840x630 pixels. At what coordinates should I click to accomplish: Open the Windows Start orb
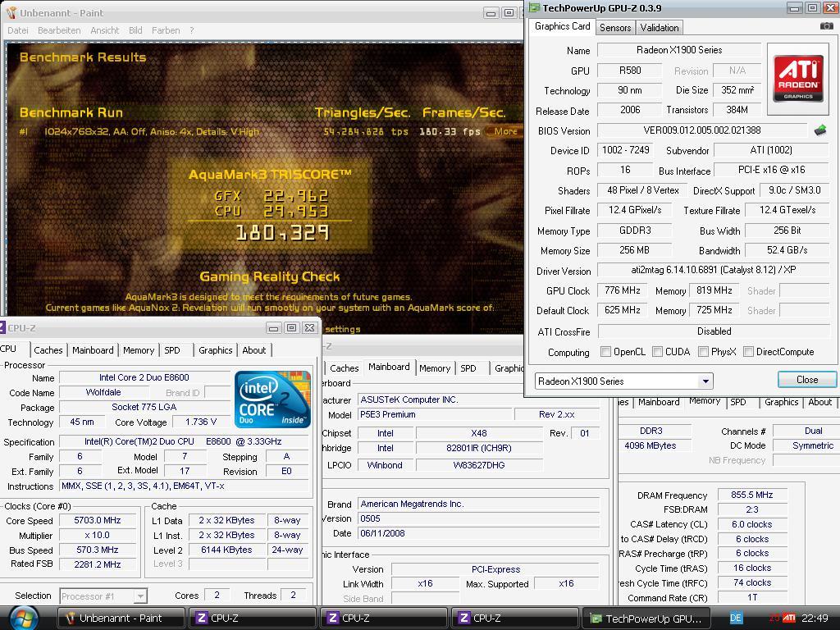click(24, 618)
